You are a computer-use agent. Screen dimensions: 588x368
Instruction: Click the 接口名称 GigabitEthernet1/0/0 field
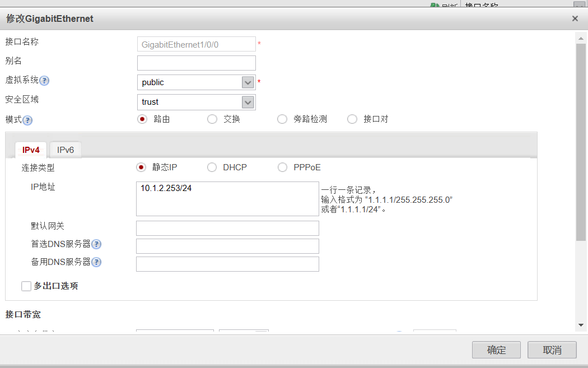pos(197,44)
